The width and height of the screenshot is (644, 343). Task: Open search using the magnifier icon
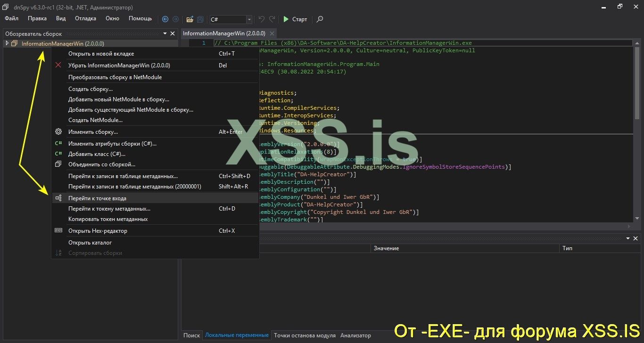tap(319, 19)
